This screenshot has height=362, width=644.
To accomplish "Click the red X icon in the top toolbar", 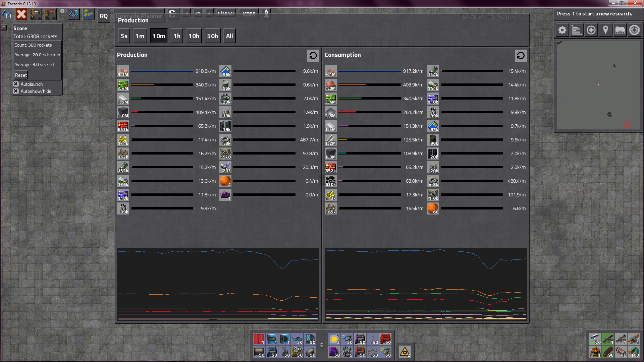I will (21, 14).
